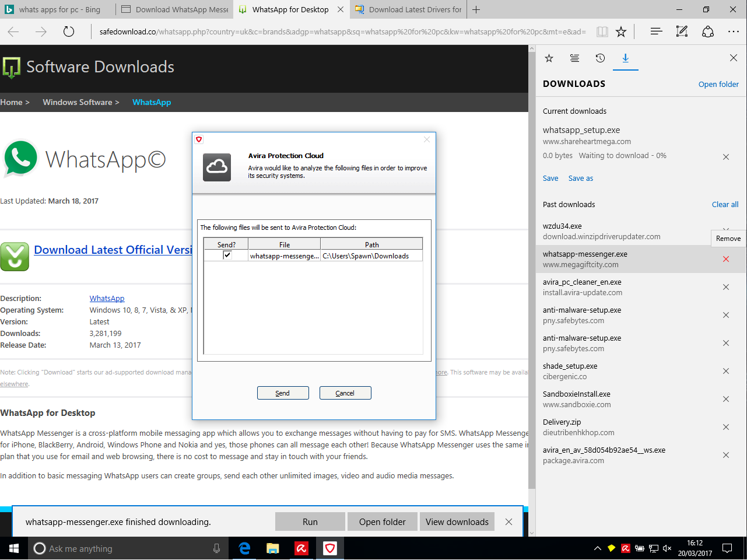747x560 pixels.
Task: Show History in the Hub pane
Action: click(600, 58)
